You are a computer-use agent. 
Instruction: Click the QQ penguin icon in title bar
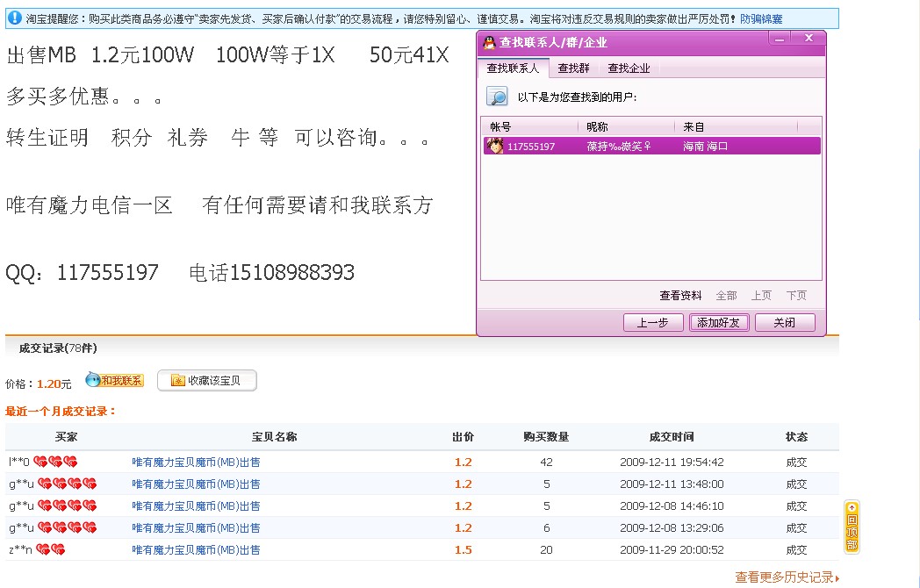click(x=490, y=42)
